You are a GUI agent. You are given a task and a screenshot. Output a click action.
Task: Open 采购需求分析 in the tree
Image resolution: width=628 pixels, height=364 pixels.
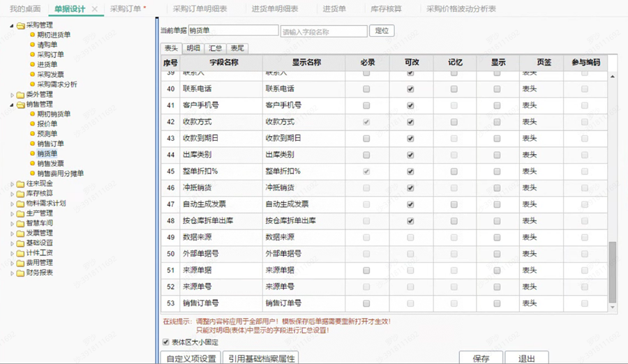[x=57, y=84]
